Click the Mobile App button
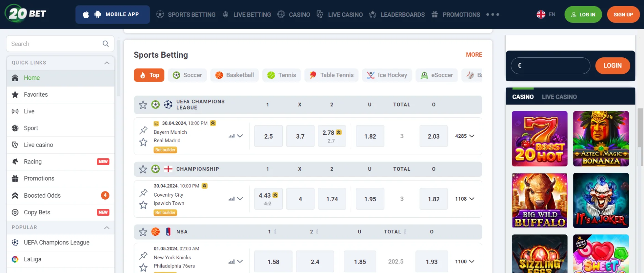644x273 pixels. click(x=113, y=14)
